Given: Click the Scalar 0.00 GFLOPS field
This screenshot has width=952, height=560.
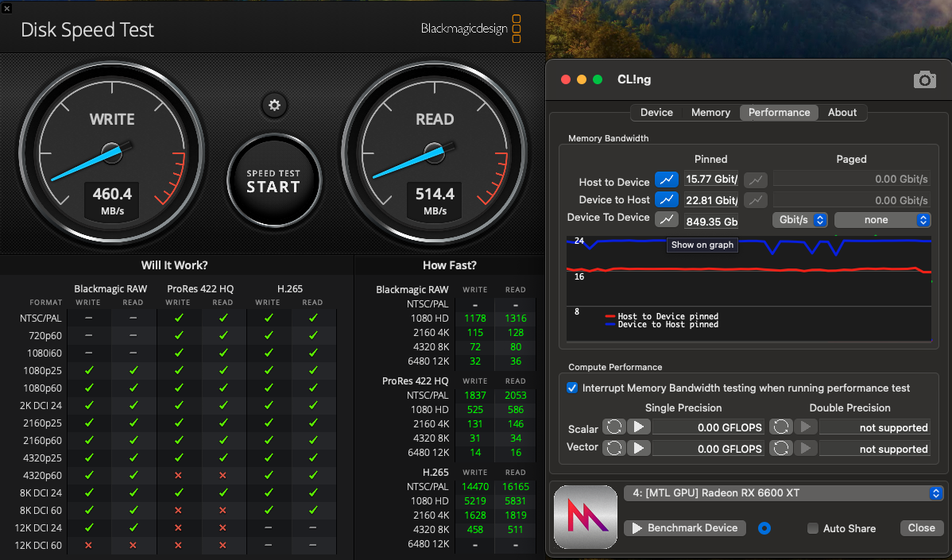Looking at the screenshot, I should pyautogui.click(x=708, y=427).
